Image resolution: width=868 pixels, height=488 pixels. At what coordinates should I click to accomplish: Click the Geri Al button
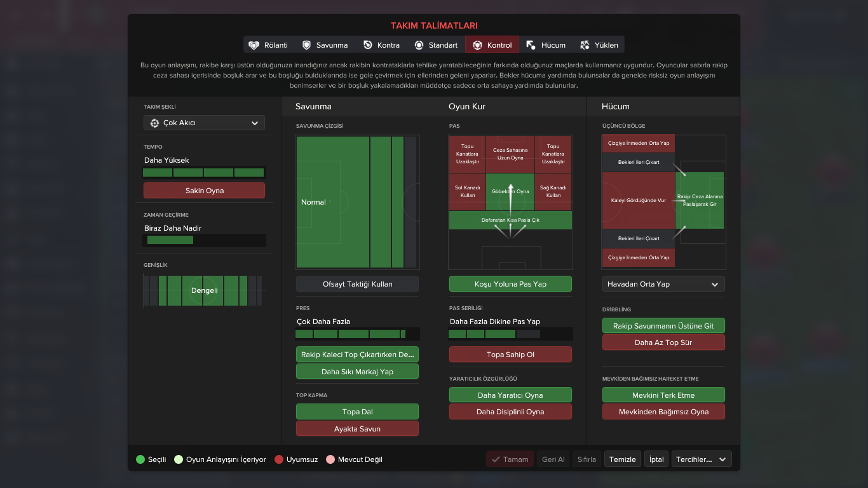tap(553, 459)
